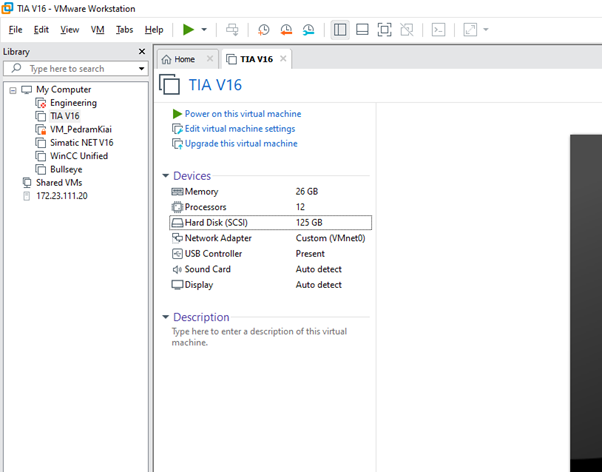The height and width of the screenshot is (472, 602).
Task: Enter full screen mode icon
Action: click(384, 30)
